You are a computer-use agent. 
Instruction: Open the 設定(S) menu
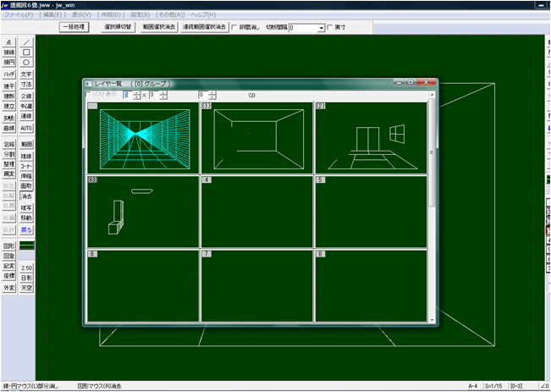coord(140,15)
